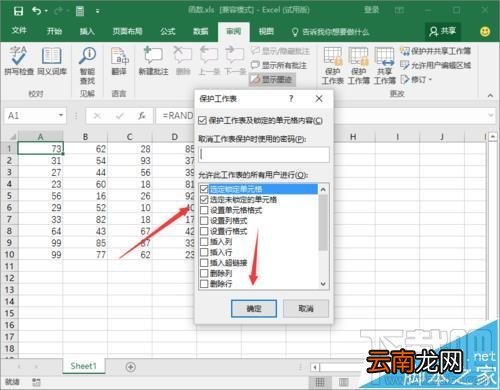
Task: Click 保护并共享工作簿 ribbon item
Action: pyautogui.click(x=435, y=51)
